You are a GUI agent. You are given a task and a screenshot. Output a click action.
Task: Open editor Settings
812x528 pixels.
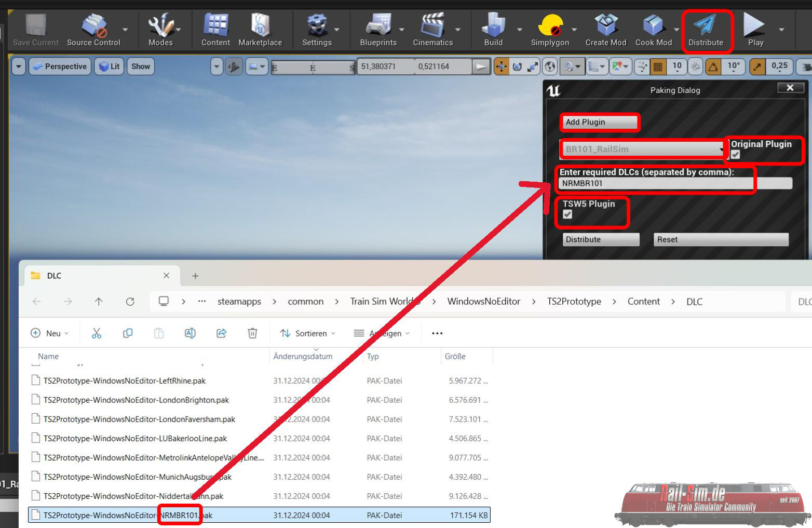[x=317, y=30]
